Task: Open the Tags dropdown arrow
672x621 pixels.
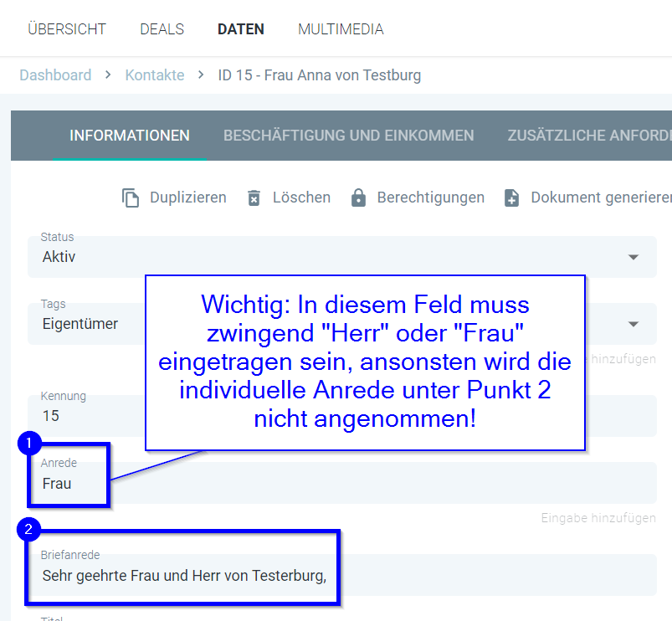Action: tap(634, 324)
